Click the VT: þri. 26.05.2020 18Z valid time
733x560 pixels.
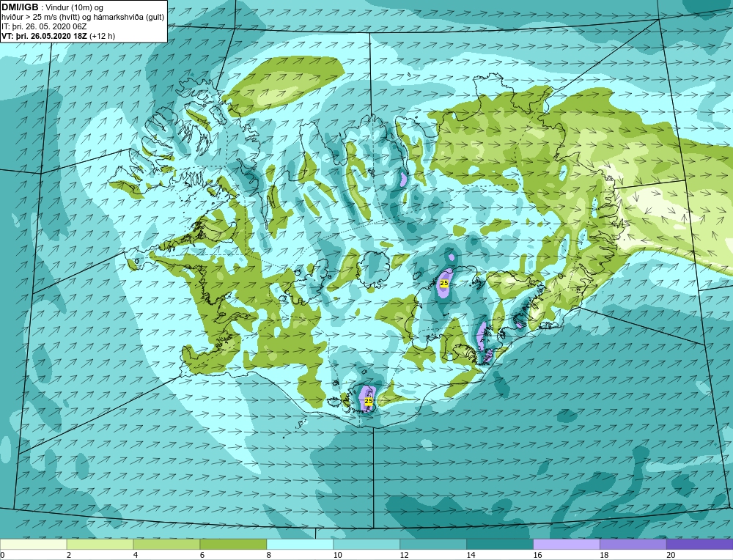pos(44,36)
